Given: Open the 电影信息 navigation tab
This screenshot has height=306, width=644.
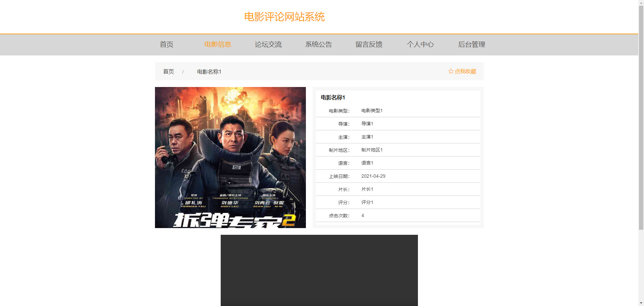Looking at the screenshot, I should pos(218,44).
